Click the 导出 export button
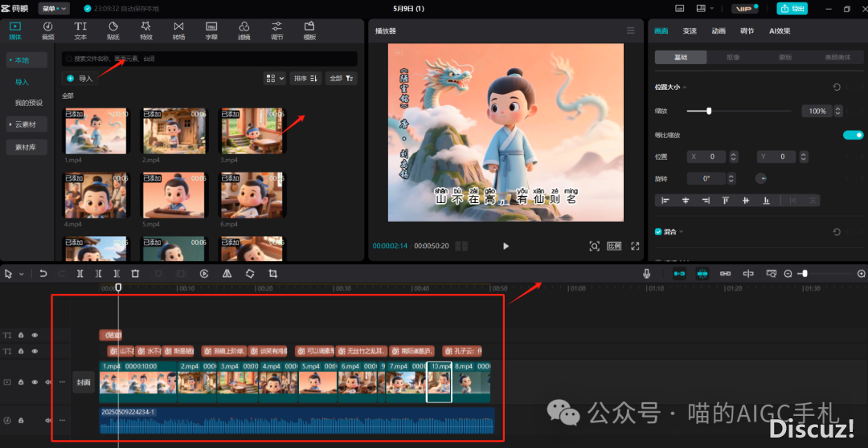The image size is (868, 448). (793, 9)
